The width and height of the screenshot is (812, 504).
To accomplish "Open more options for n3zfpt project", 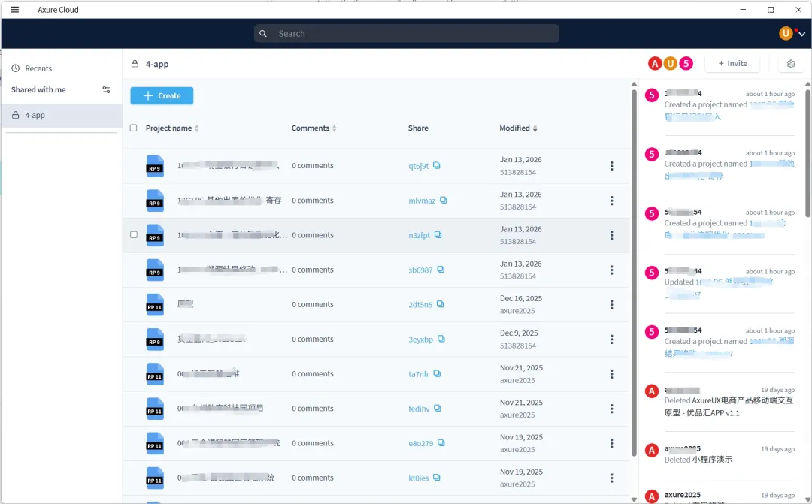I will (611, 235).
